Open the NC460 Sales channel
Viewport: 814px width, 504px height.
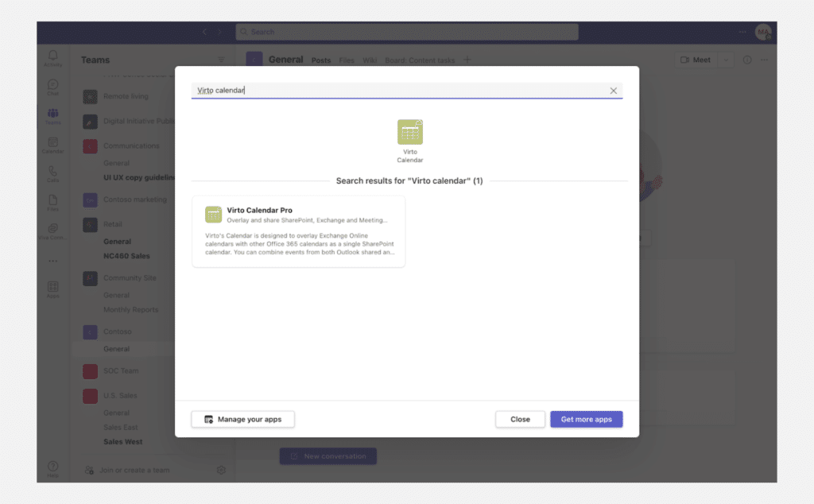tap(126, 257)
